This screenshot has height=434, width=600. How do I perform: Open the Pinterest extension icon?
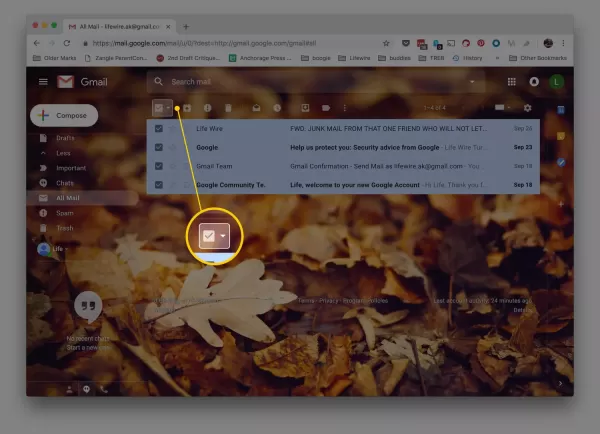click(481, 43)
